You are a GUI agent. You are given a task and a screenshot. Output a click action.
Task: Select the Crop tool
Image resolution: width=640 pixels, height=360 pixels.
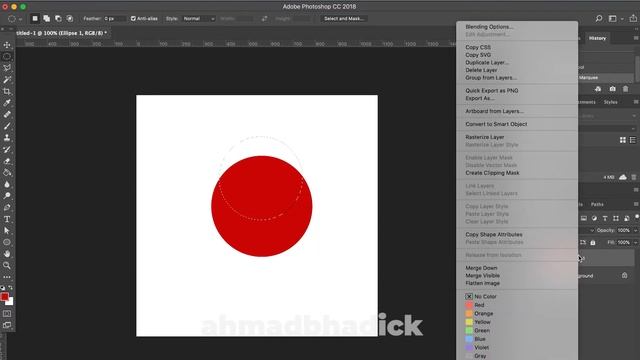click(x=7, y=91)
